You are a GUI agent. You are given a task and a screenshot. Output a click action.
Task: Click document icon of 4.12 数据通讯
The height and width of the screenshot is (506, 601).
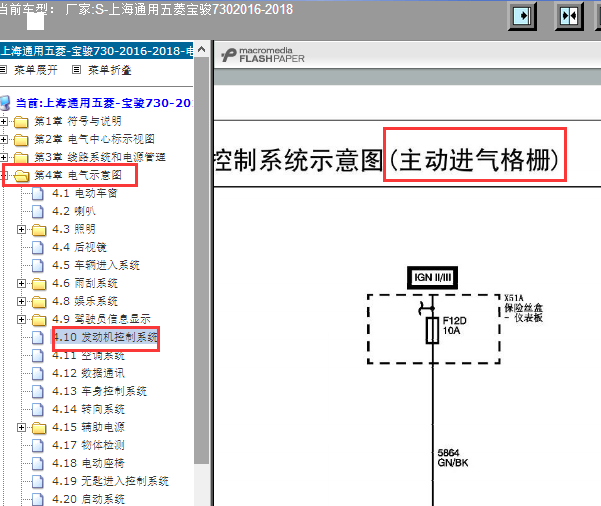(x=38, y=374)
